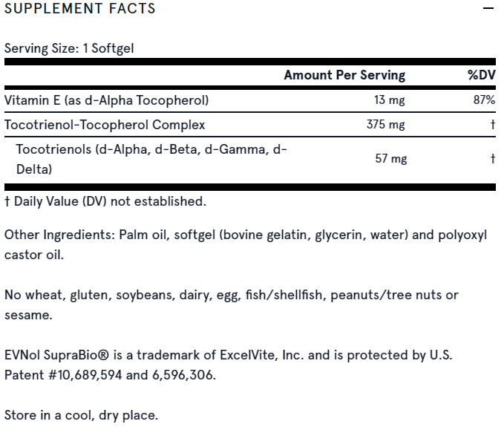Select the Vitamin E (as d-Alpha Tocopherol) row label
Viewport: 504px width, 427px height.
[106, 100]
